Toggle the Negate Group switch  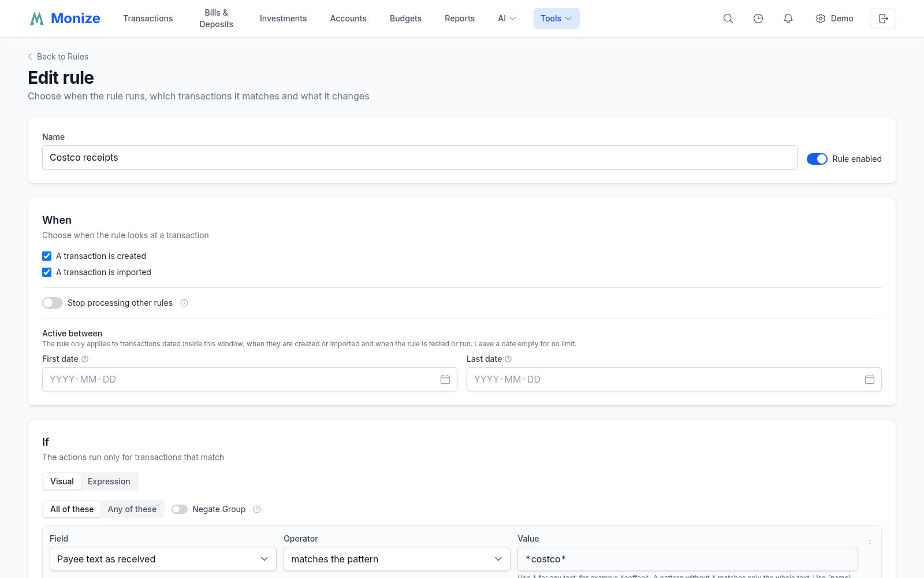(180, 509)
